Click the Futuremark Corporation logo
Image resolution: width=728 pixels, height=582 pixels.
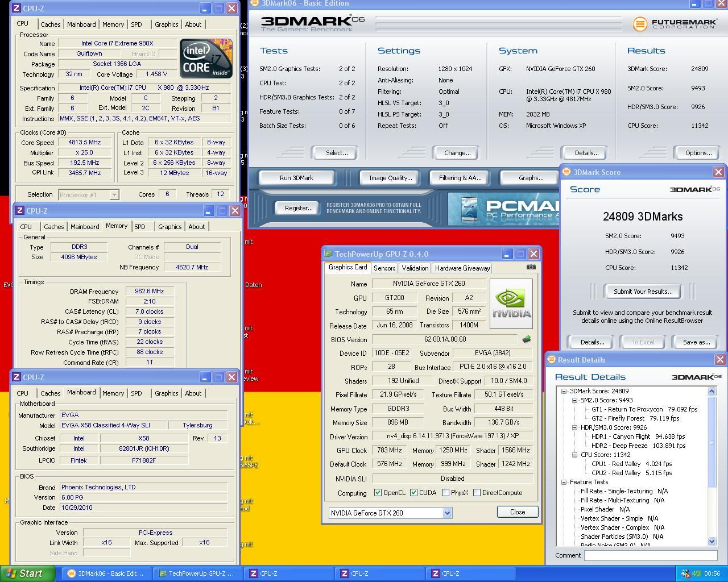[x=675, y=24]
